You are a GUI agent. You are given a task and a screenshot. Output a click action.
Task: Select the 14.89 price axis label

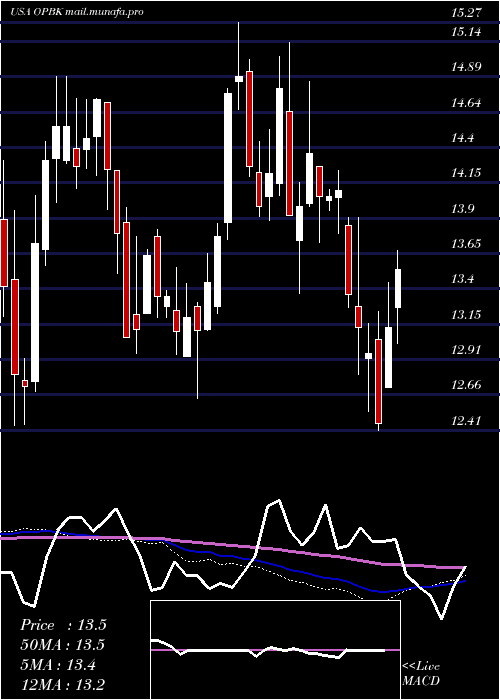pos(466,67)
